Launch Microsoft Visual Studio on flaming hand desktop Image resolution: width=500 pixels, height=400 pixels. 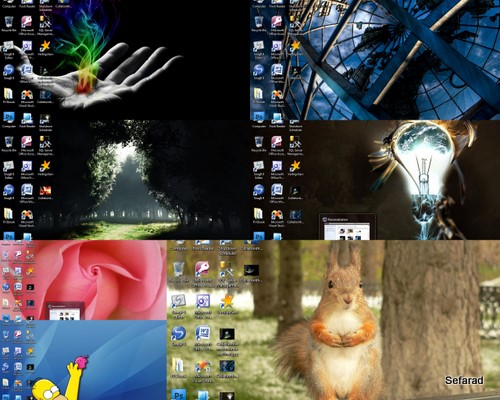(27, 95)
